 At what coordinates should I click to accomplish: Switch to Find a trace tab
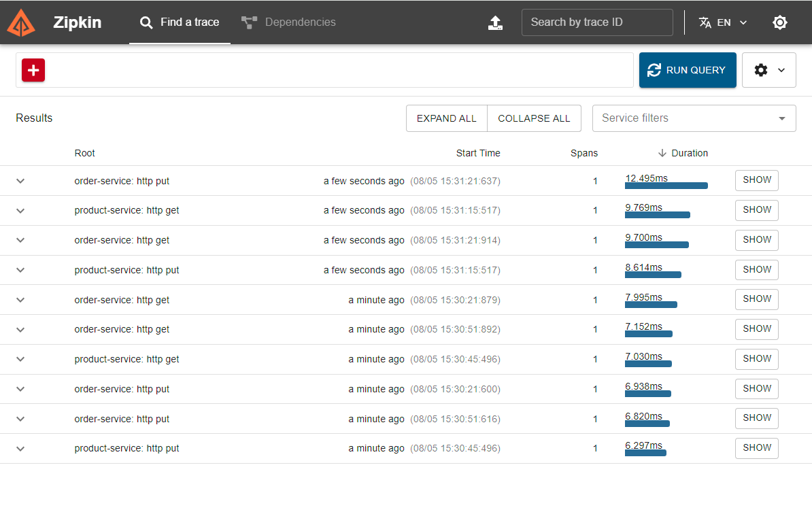click(x=179, y=22)
